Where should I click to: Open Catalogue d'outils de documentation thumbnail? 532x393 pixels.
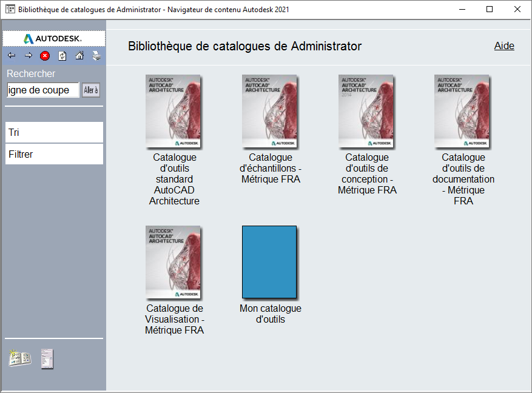[x=462, y=112]
